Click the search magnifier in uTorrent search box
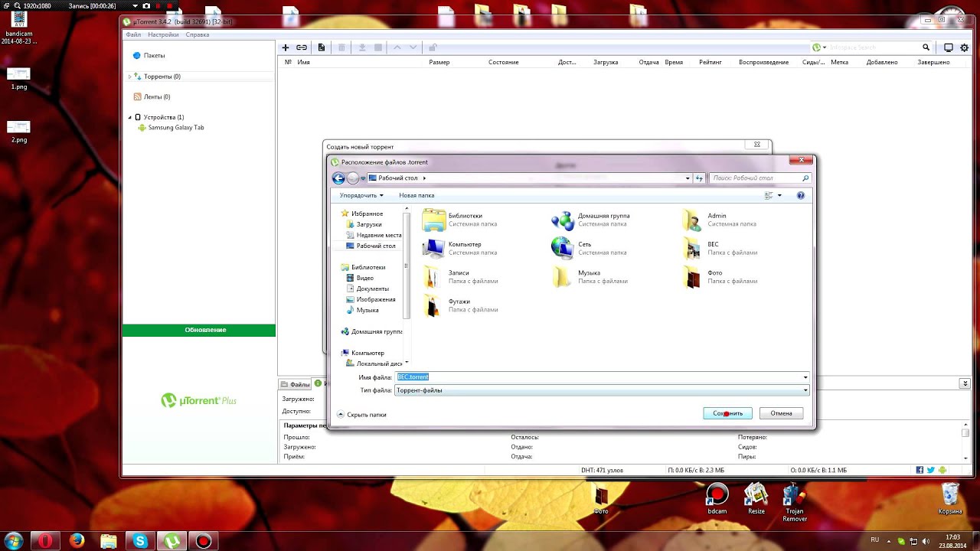Viewport: 980px width, 551px height. click(926, 47)
